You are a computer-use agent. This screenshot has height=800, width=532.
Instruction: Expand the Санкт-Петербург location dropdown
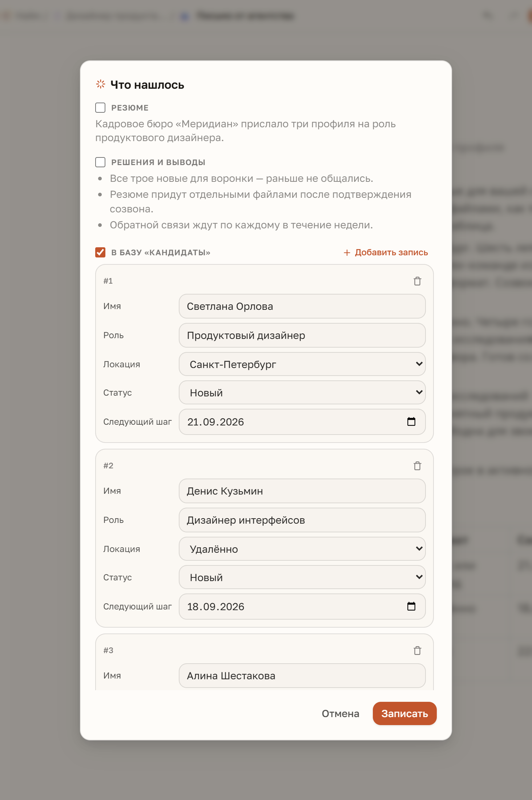coord(302,364)
